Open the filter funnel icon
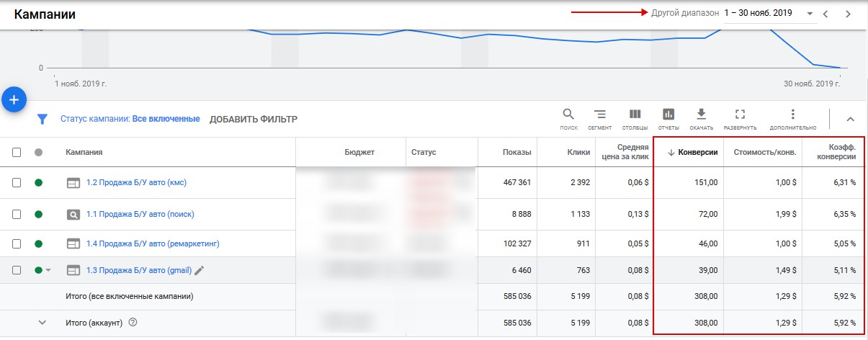868x340 pixels. click(x=42, y=120)
